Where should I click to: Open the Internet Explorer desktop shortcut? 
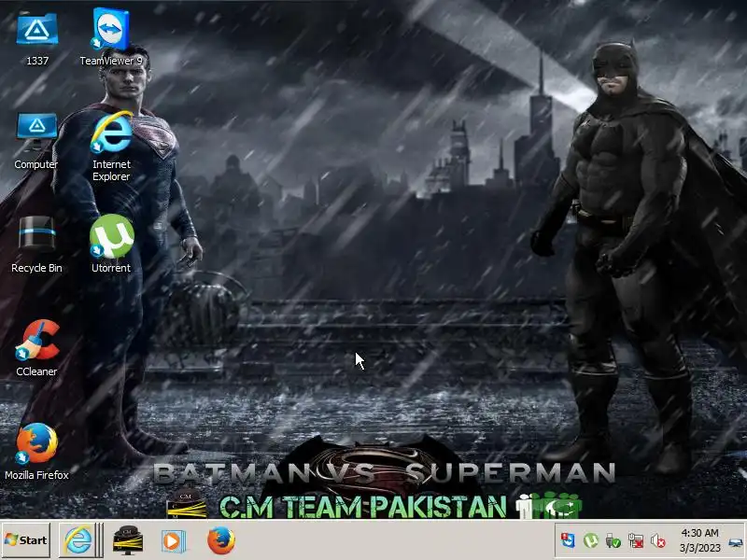[111, 147]
